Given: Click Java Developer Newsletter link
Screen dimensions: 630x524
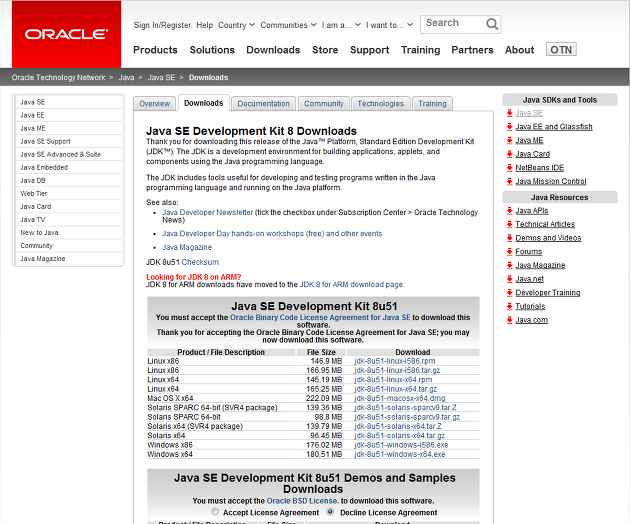Looking at the screenshot, I should pos(207,212).
